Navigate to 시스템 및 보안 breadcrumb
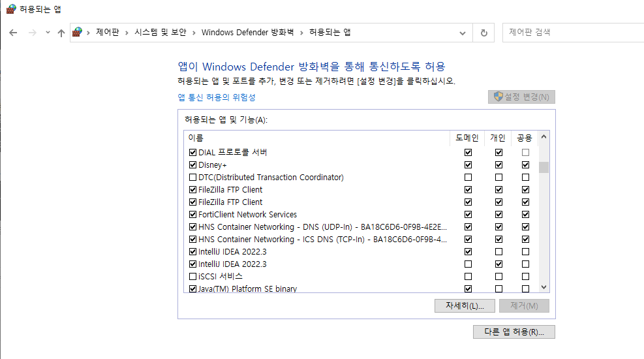This screenshot has width=644, height=359. click(160, 32)
